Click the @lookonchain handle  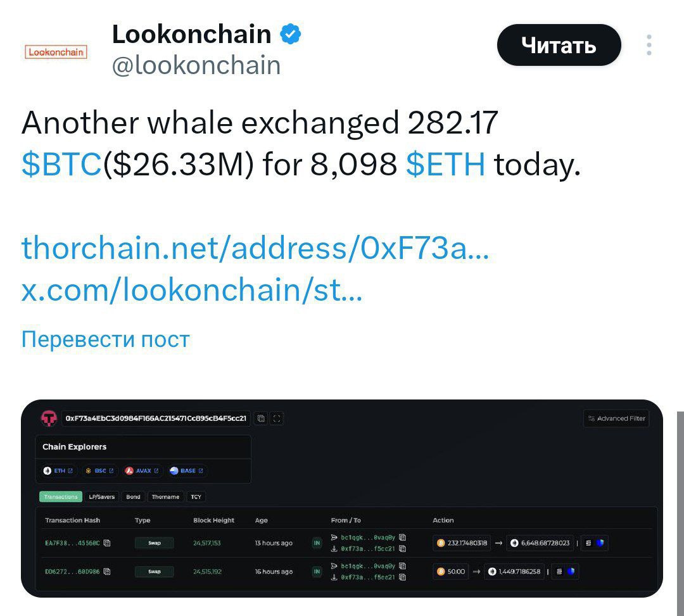click(196, 65)
